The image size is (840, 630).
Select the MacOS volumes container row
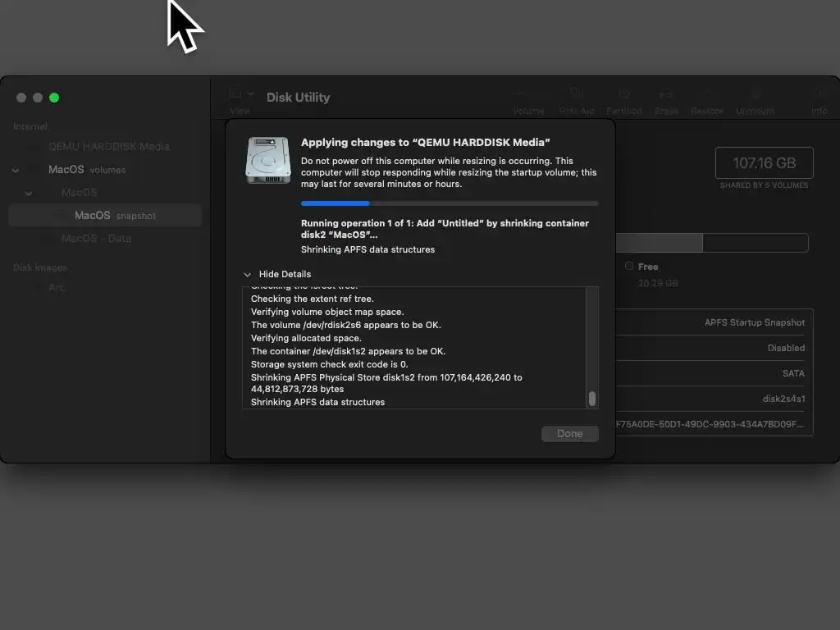point(105,169)
